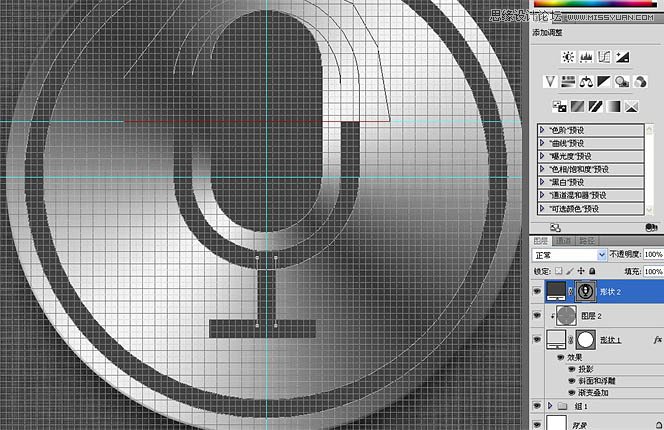Add a Posterize adjustment icon
Viewport: 664px width, 430px height.
(x=577, y=106)
